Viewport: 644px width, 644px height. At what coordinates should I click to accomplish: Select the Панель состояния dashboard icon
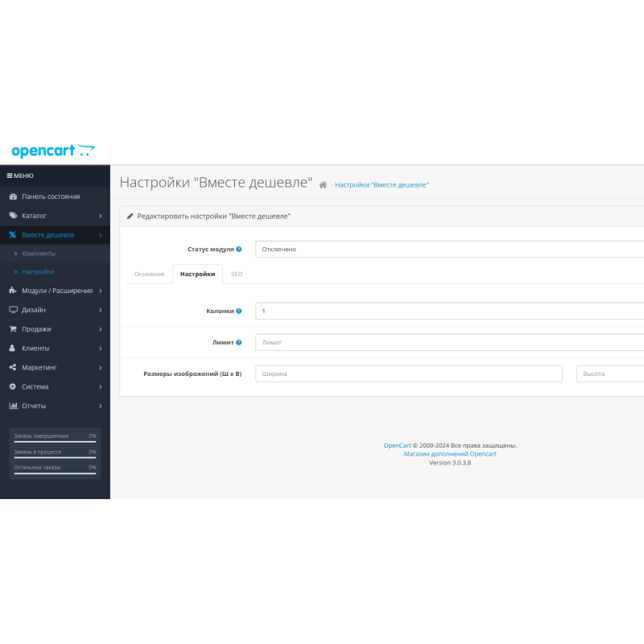(12, 196)
